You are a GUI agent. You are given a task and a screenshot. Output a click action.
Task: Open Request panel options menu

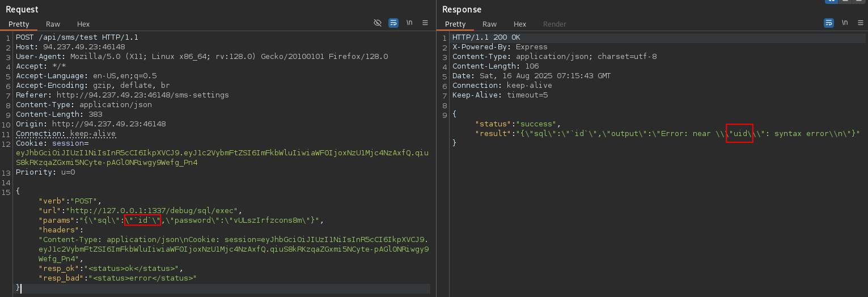[x=425, y=23]
